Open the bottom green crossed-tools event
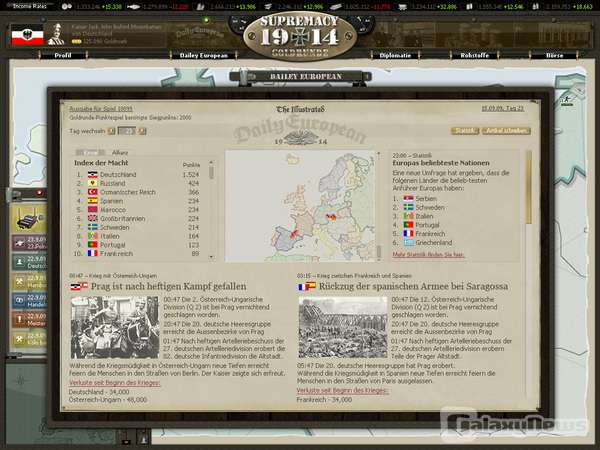 [x=29, y=339]
